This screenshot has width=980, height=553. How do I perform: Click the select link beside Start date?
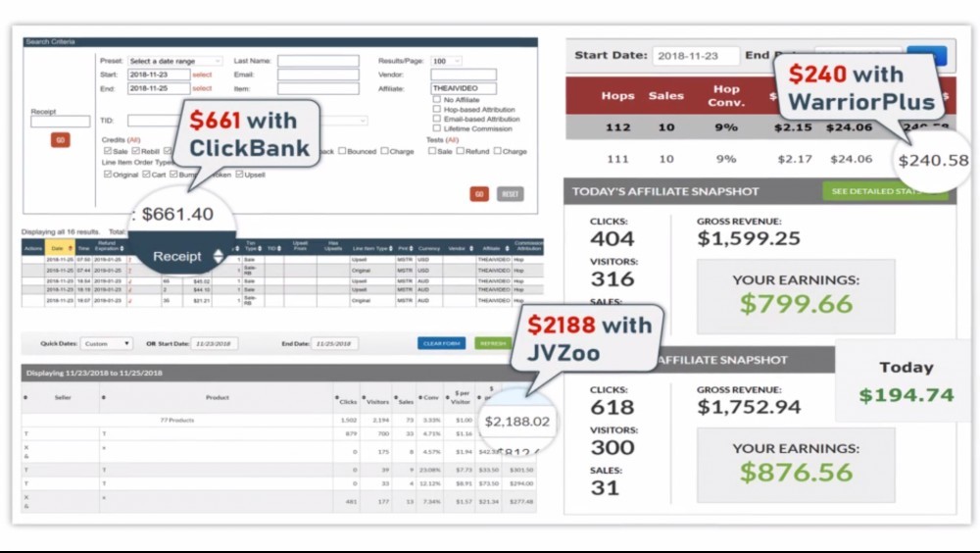pyautogui.click(x=202, y=75)
